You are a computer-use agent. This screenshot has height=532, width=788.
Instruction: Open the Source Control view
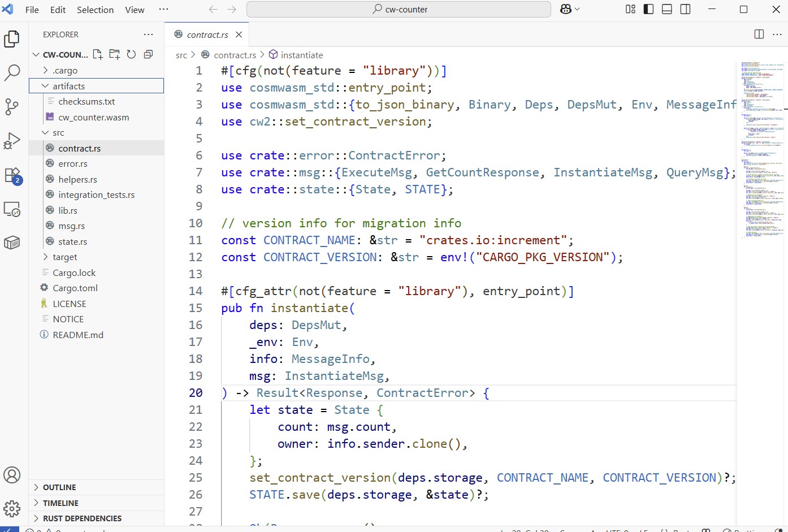point(12,107)
